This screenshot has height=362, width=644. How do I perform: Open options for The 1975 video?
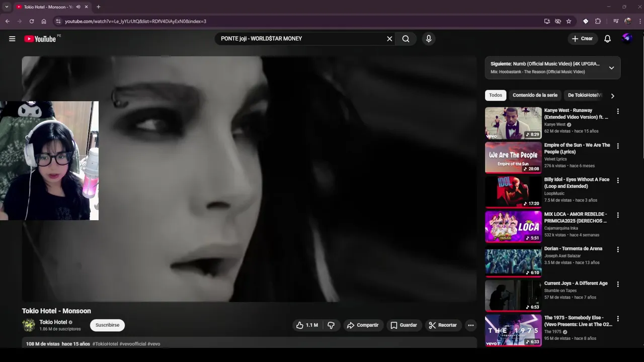[x=618, y=319]
